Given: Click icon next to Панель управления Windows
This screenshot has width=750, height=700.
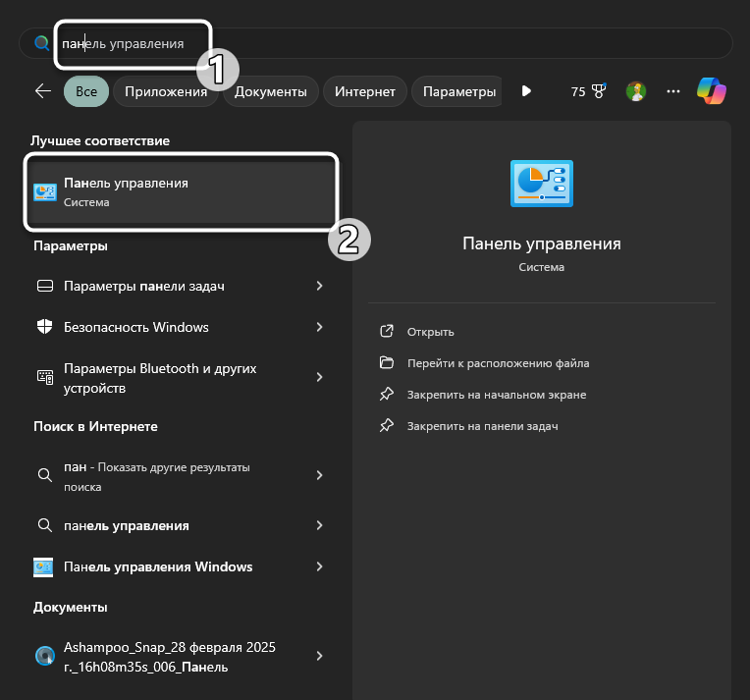Looking at the screenshot, I should point(43,567).
